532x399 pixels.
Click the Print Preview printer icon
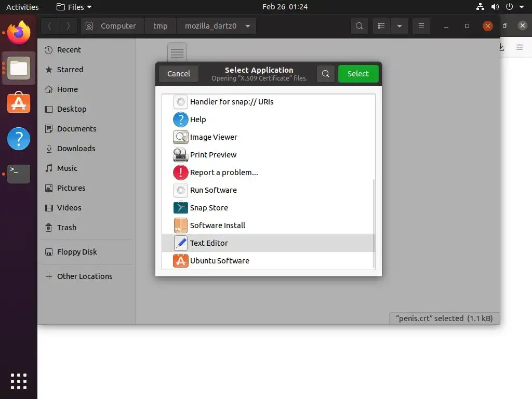pos(180,155)
